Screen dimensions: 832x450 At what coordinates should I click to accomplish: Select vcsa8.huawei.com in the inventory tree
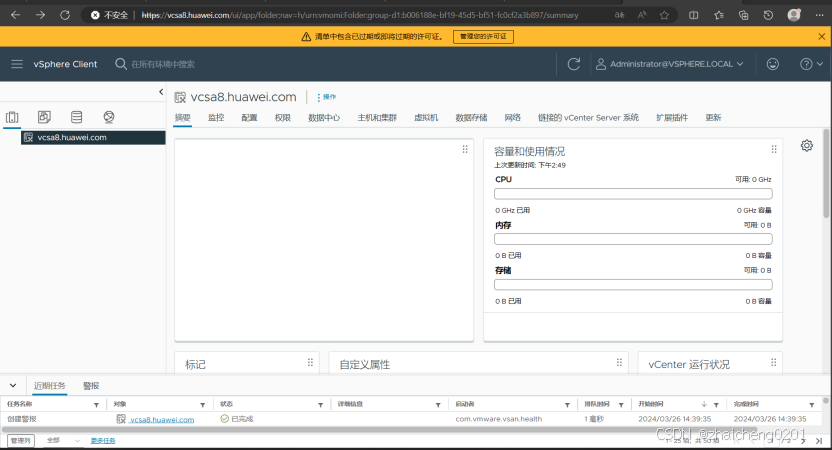click(x=93, y=137)
